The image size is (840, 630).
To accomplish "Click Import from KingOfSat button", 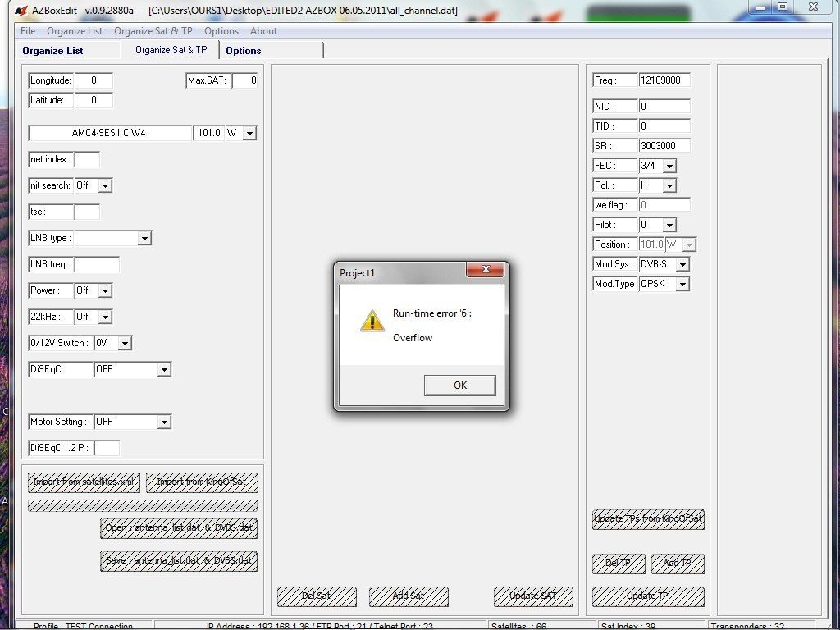I will (x=202, y=482).
